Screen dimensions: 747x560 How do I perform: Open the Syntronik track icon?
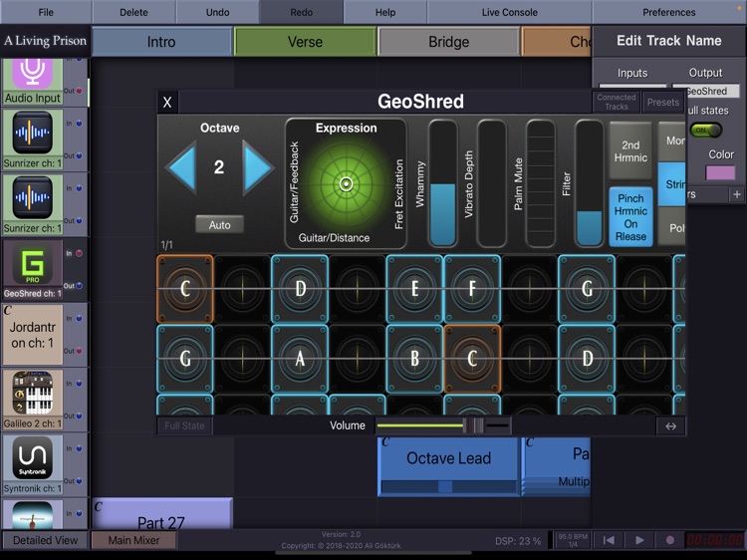click(33, 458)
